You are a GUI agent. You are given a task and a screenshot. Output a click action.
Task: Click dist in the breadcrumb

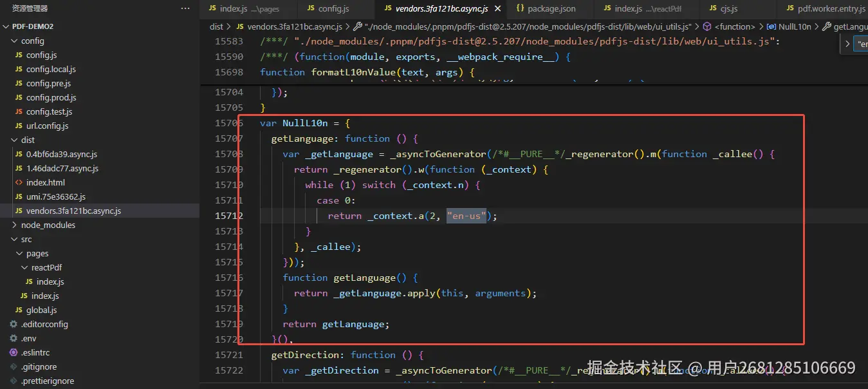click(216, 26)
